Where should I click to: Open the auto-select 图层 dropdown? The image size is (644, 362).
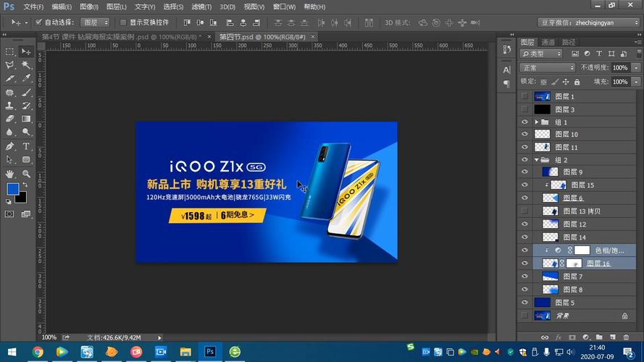click(x=95, y=22)
